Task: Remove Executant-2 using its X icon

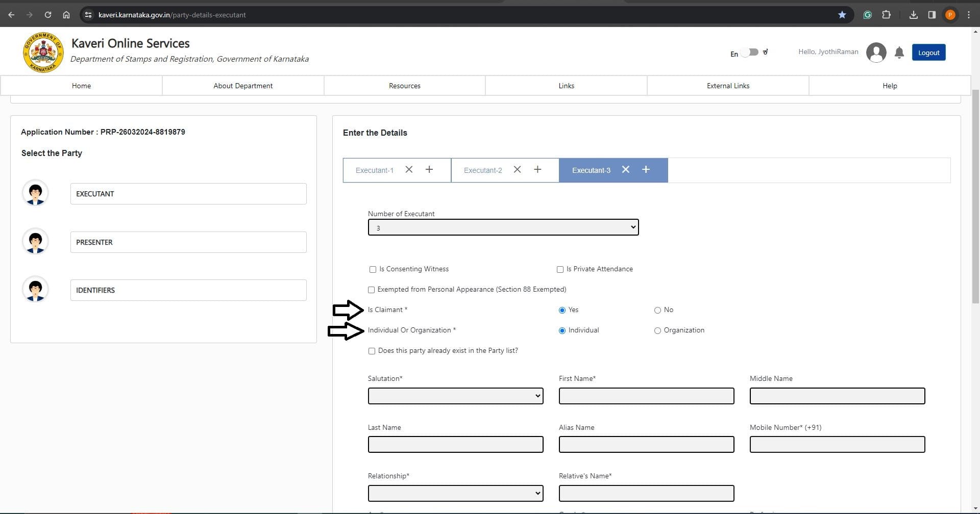Action: (x=517, y=170)
